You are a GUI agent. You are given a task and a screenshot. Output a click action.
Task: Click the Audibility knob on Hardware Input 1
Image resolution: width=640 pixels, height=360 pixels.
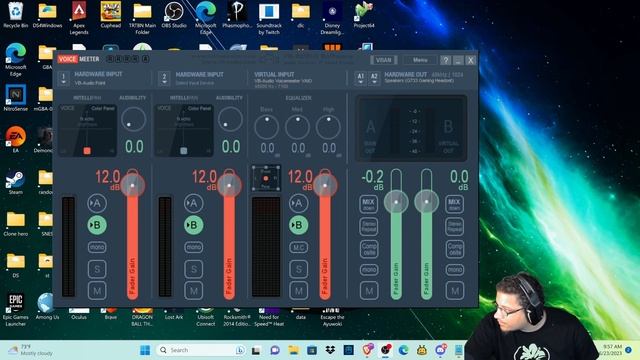point(133,120)
